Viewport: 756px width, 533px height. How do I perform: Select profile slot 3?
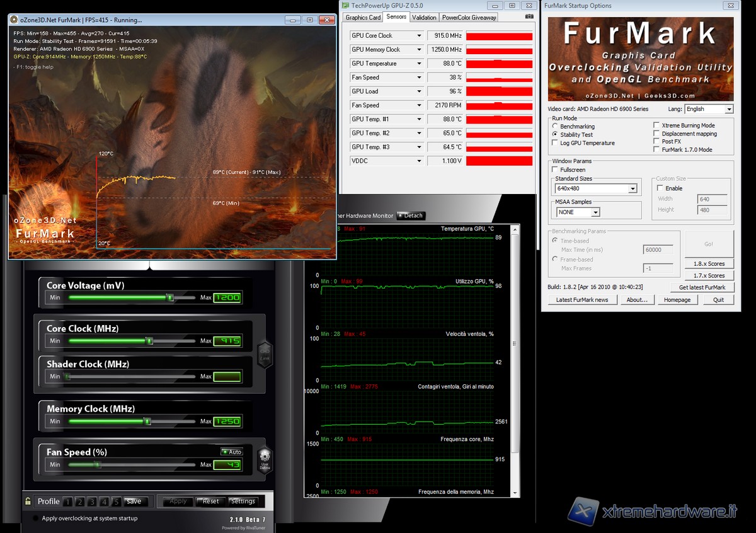tap(92, 501)
